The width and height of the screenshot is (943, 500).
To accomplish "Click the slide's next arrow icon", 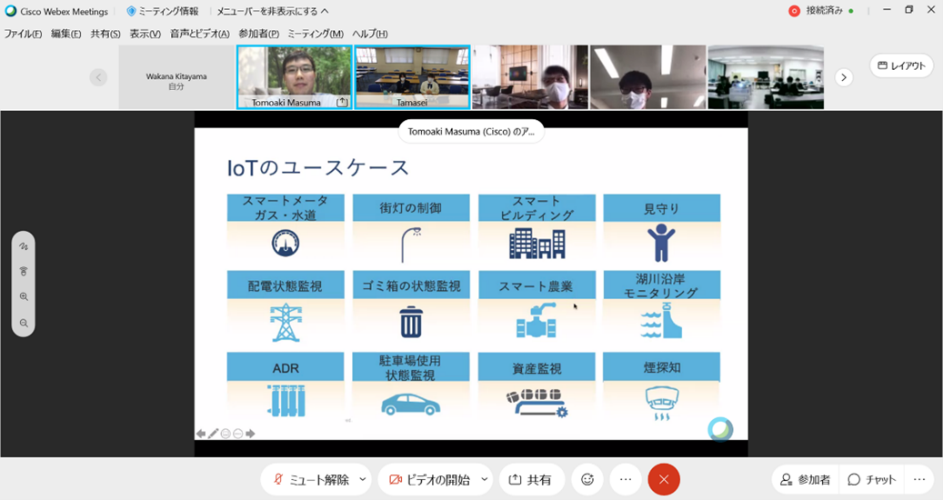I will 250,434.
